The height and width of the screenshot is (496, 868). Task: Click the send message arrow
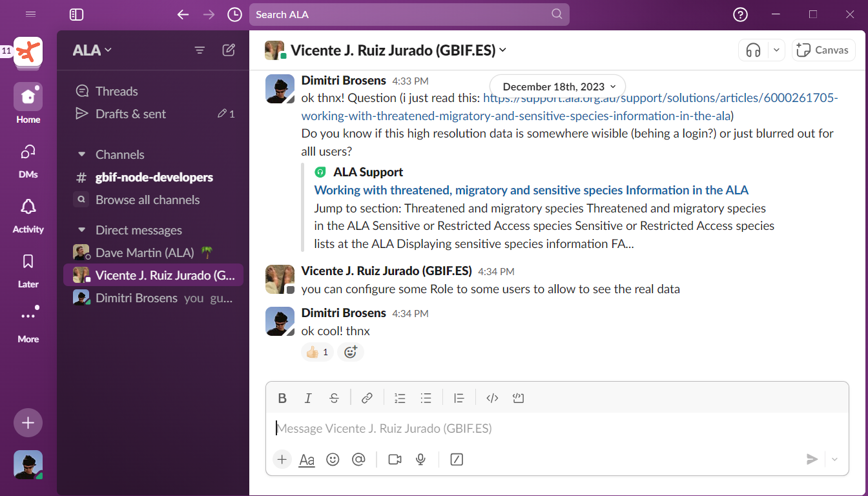(812, 459)
